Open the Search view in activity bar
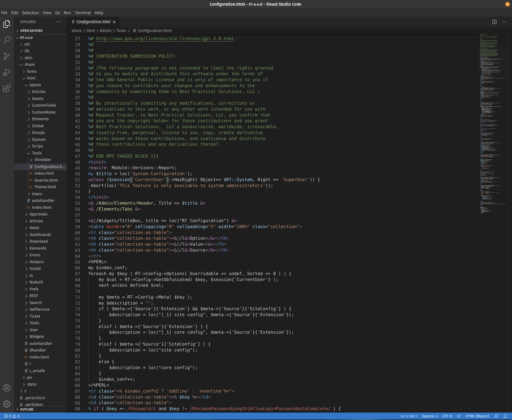The height and width of the screenshot is (420, 512). [x=7, y=40]
